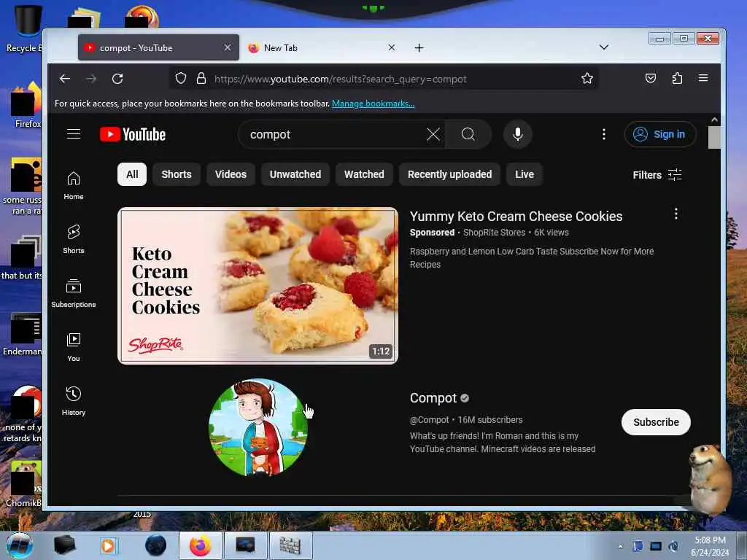747x560 pixels.
Task: Bookmark this page with the star icon
Action: tap(587, 79)
